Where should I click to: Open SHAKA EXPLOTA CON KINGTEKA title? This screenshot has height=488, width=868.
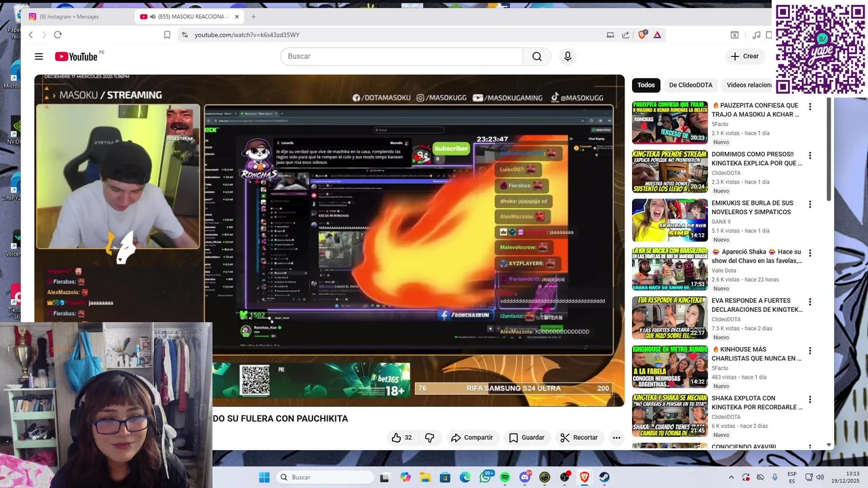(757, 403)
